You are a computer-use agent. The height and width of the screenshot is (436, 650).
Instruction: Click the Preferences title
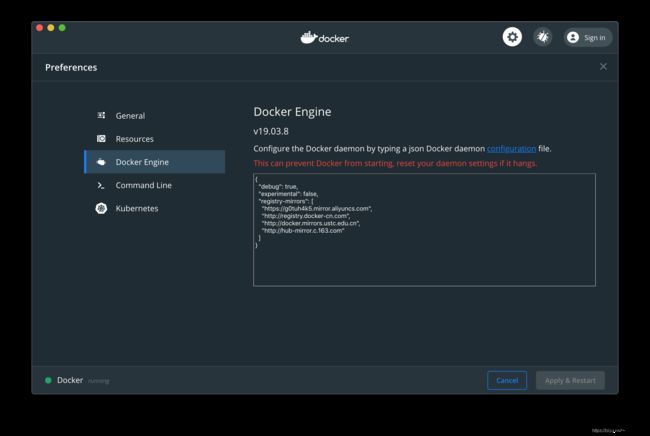pos(71,68)
